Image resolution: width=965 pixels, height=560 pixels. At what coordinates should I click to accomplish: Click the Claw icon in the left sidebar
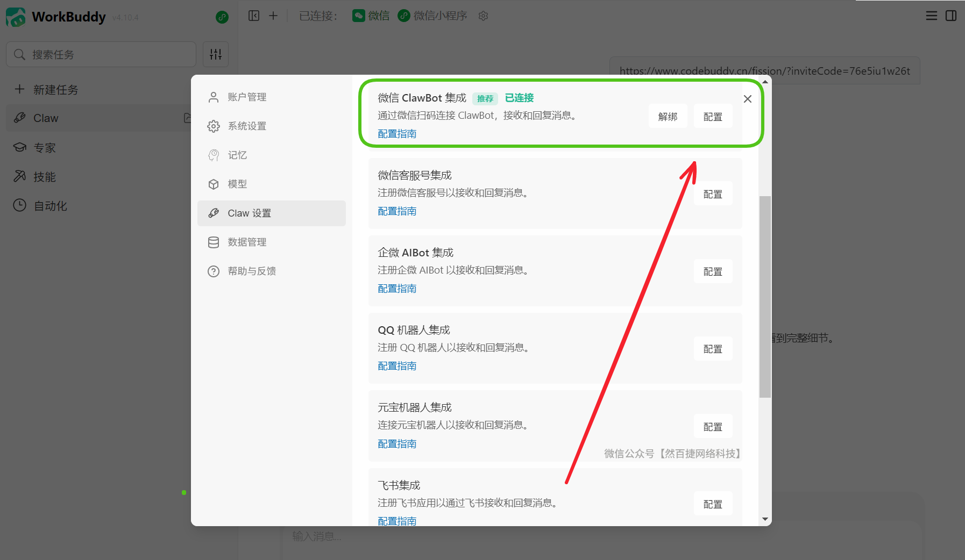click(20, 118)
